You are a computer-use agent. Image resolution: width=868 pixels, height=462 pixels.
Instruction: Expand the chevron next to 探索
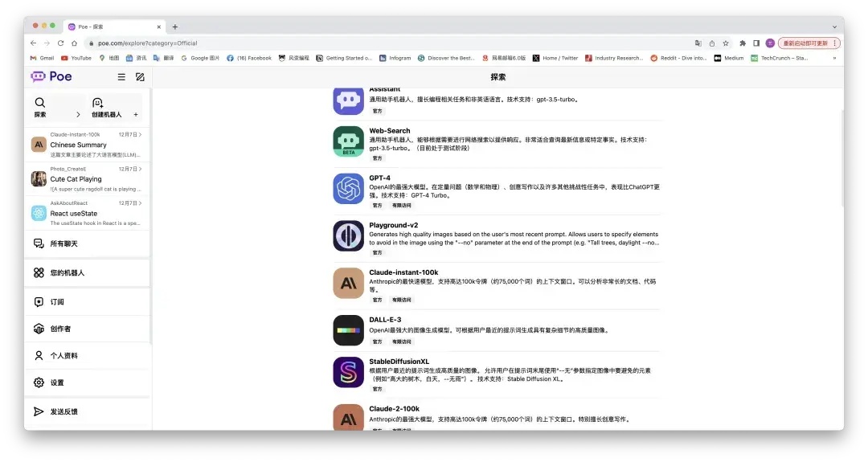coord(78,115)
